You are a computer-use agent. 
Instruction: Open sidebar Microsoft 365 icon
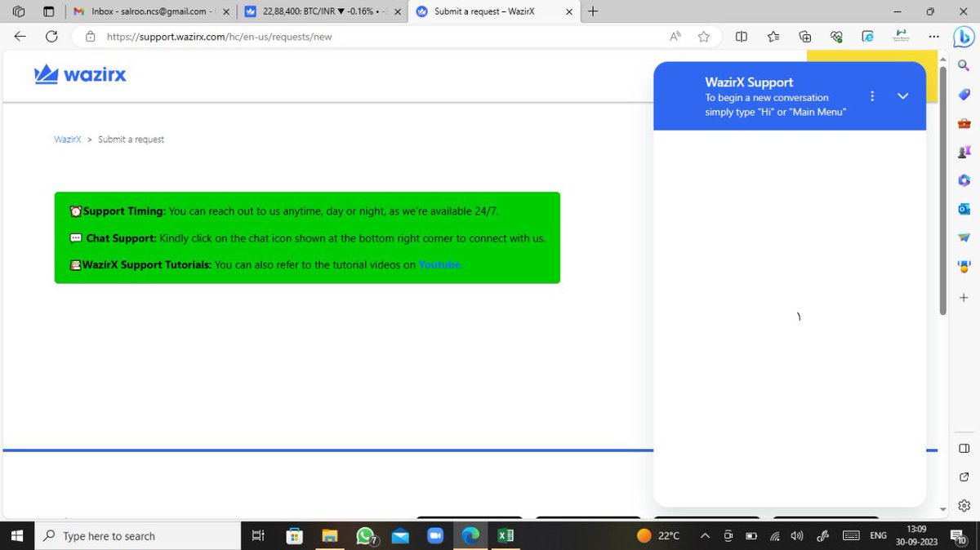point(964,180)
